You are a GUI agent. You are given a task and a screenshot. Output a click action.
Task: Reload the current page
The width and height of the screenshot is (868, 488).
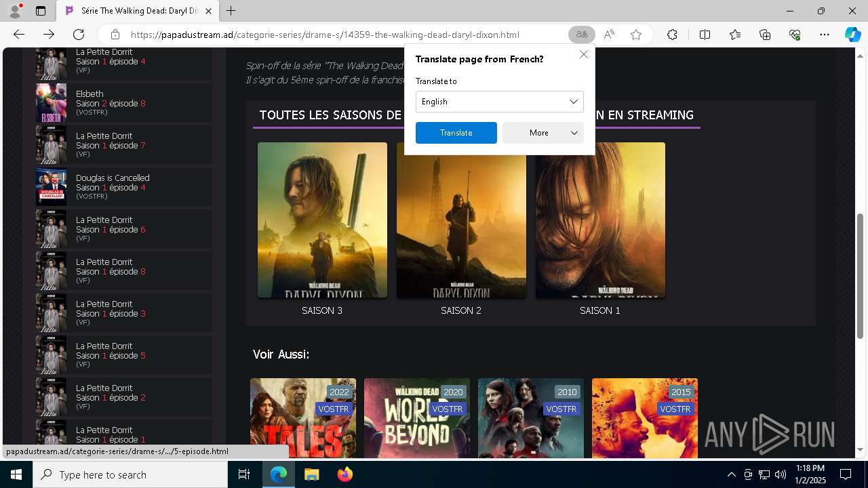pyautogui.click(x=79, y=35)
